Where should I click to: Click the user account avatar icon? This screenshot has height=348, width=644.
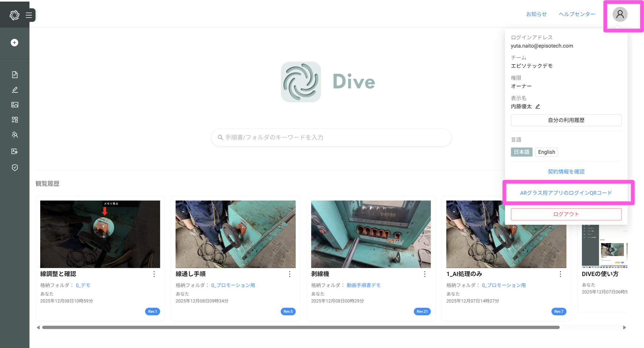(620, 15)
